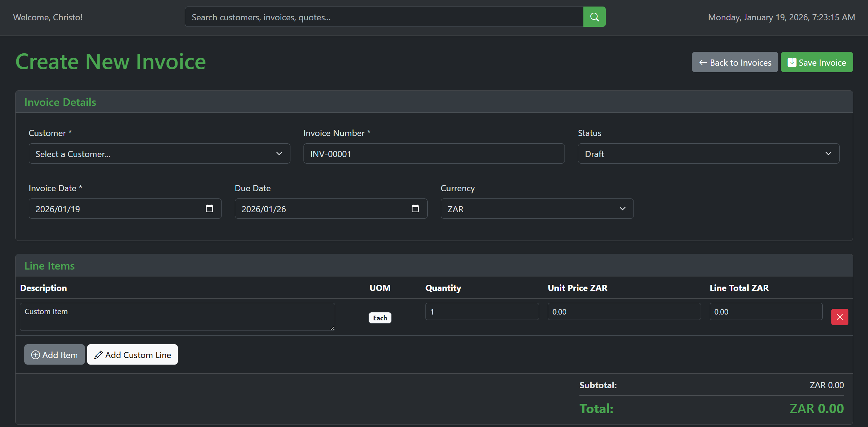Click the Invoice Date text value 2026/01/19

[x=58, y=209]
